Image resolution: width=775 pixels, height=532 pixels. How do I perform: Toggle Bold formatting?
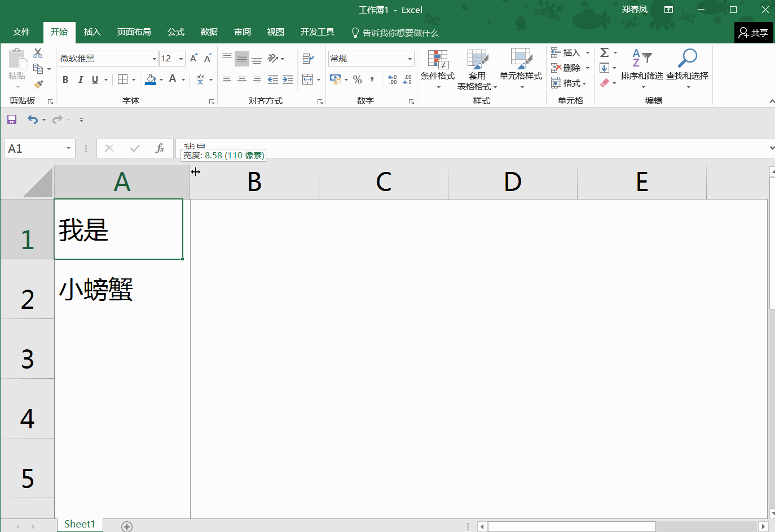[x=65, y=79]
